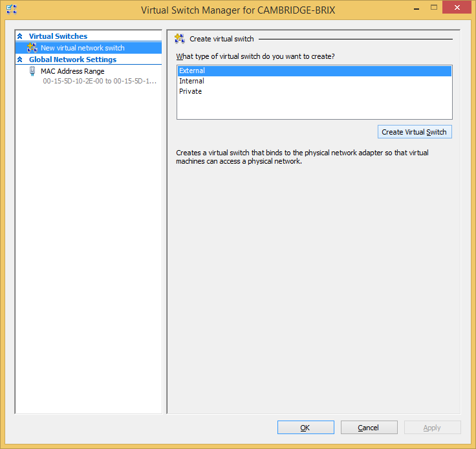The height and width of the screenshot is (449, 476).
Task: Choose Private switch type
Action: tap(190, 91)
